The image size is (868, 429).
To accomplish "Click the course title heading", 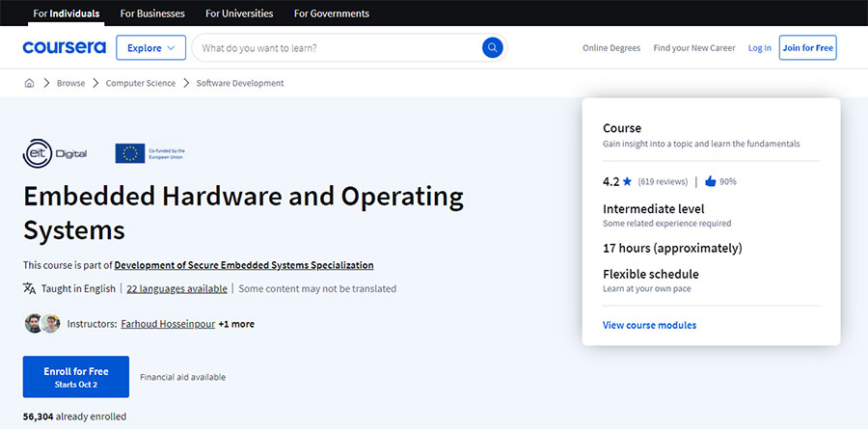I will tap(244, 213).
